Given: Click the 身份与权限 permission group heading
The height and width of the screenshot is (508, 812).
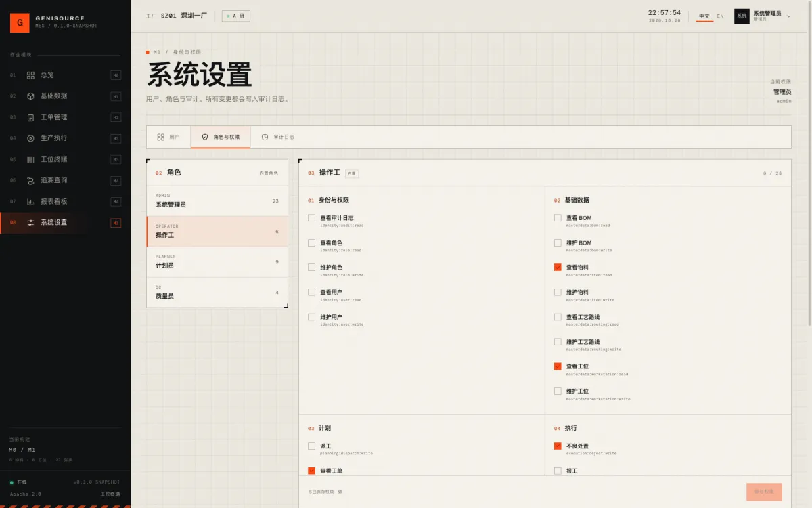Looking at the screenshot, I should coord(334,200).
